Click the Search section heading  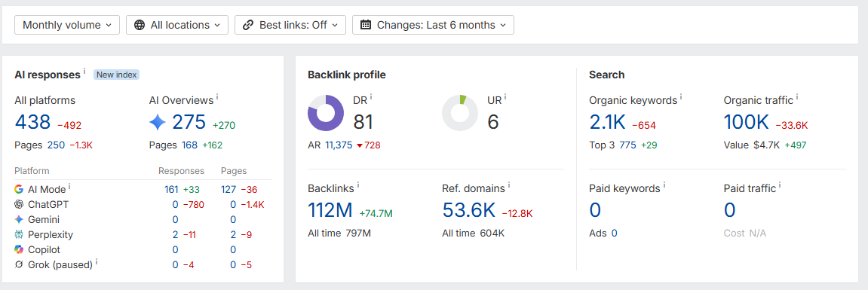pos(607,75)
